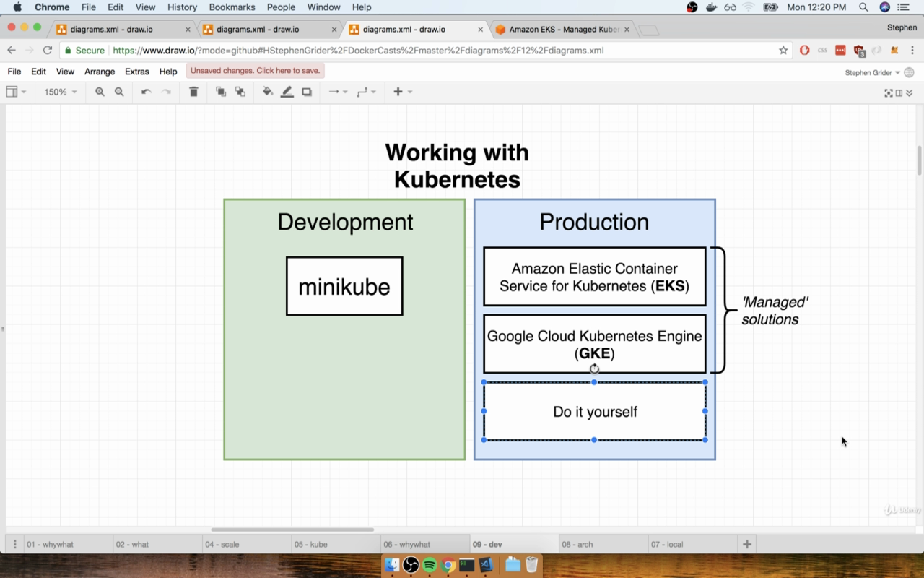Screen dimensions: 924x578
Task: Click the Redo arrow icon
Action: click(x=166, y=92)
